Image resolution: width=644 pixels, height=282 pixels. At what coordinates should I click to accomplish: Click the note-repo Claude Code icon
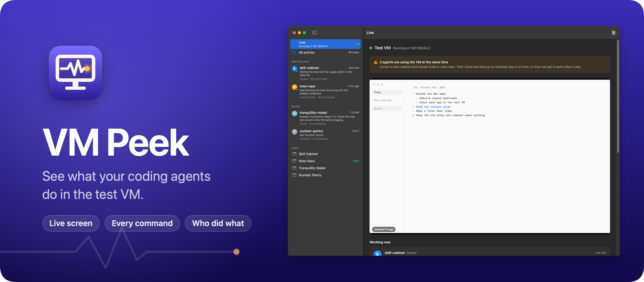[295, 87]
